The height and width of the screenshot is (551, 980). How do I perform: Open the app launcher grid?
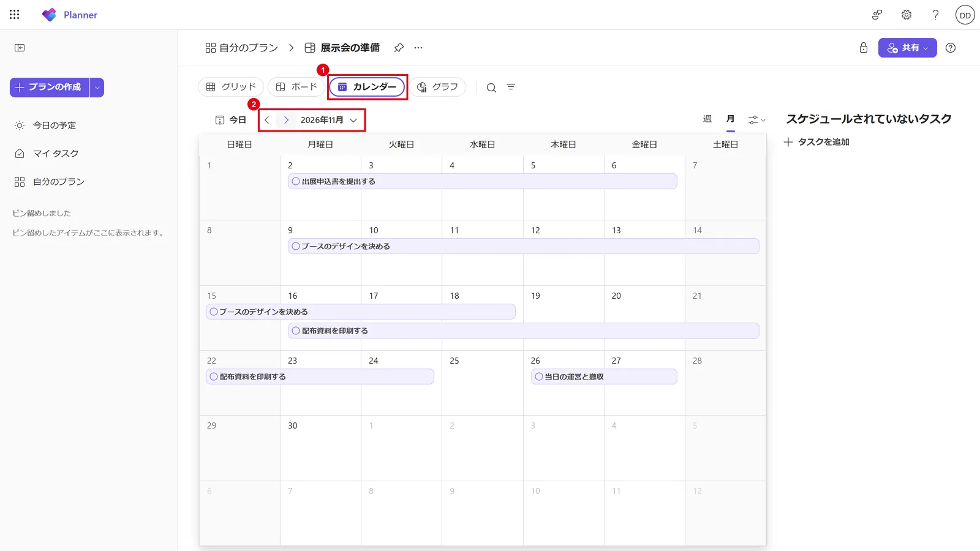point(15,15)
